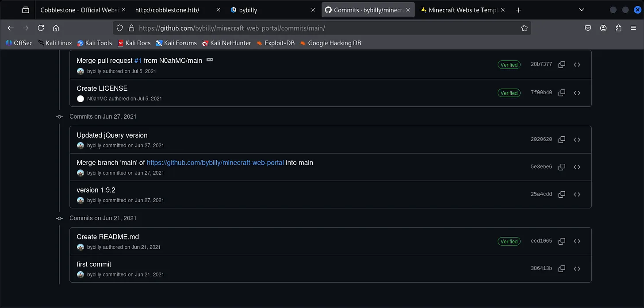Viewport: 644px width, 308px height.
Task: Open the Create LICENSE commit
Action: coord(102,89)
